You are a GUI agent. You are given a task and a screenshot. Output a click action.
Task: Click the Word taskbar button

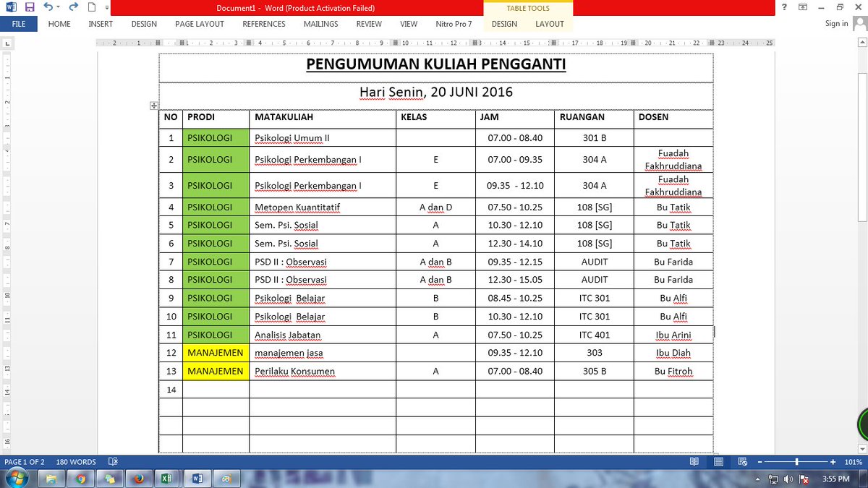(x=196, y=479)
